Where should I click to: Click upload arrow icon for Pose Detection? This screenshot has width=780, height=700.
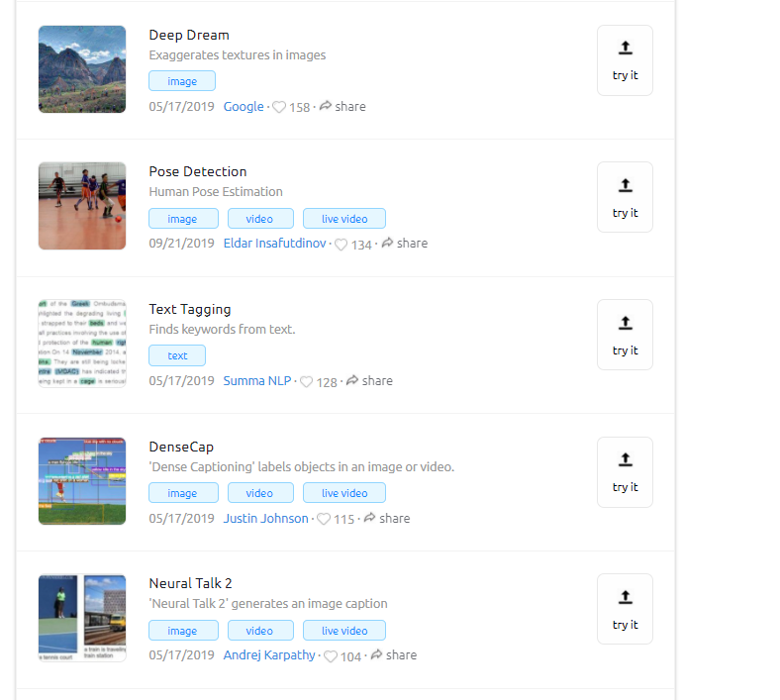(626, 185)
